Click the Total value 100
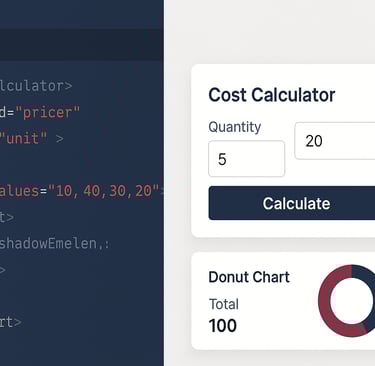Viewport: 375px width, 366px height. point(223,326)
